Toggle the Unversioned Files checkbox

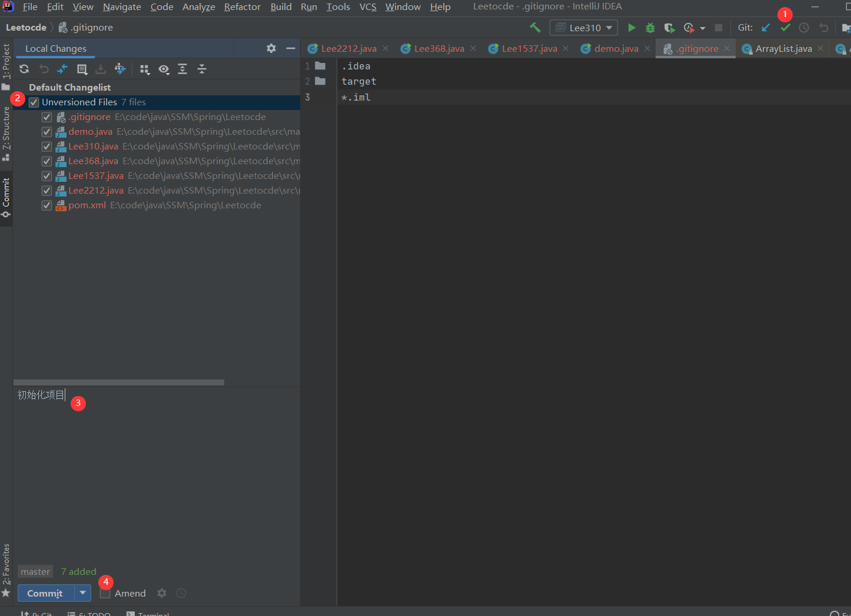pos(34,102)
